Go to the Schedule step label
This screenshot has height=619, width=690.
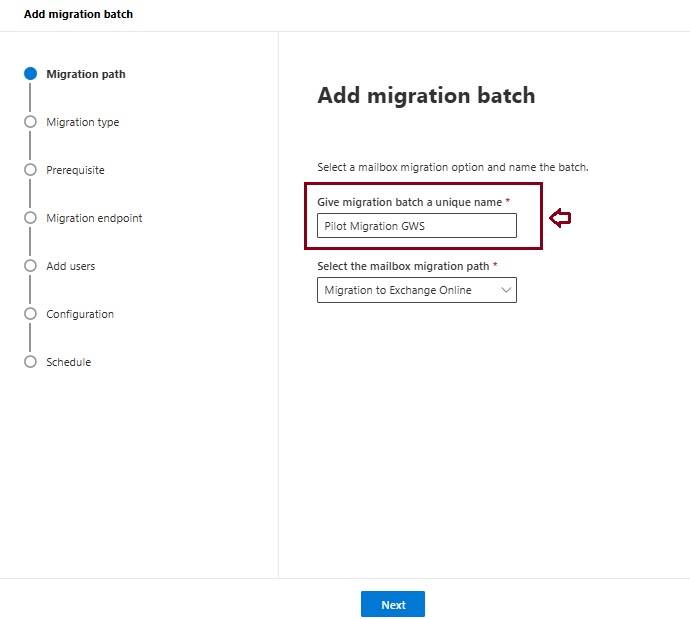68,362
